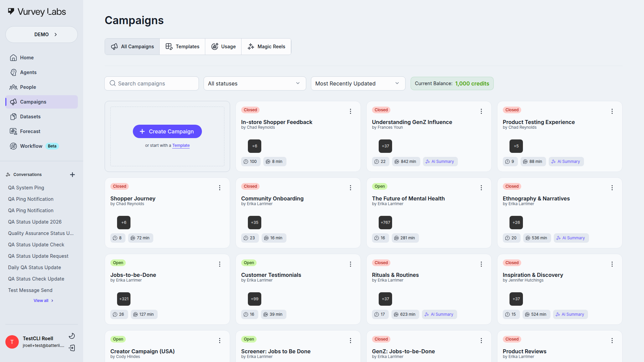Click the Create Campaign button
The width and height of the screenshot is (644, 362).
[x=167, y=131]
